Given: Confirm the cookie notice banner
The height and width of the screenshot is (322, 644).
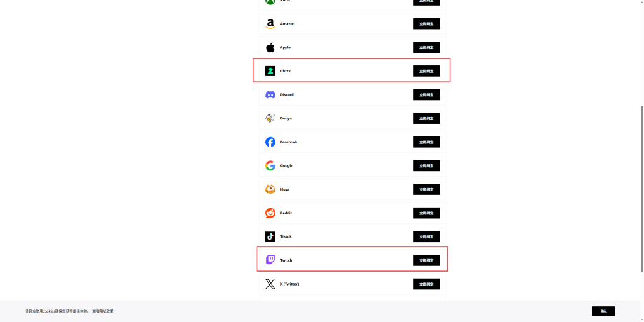Looking at the screenshot, I should tap(603, 311).
